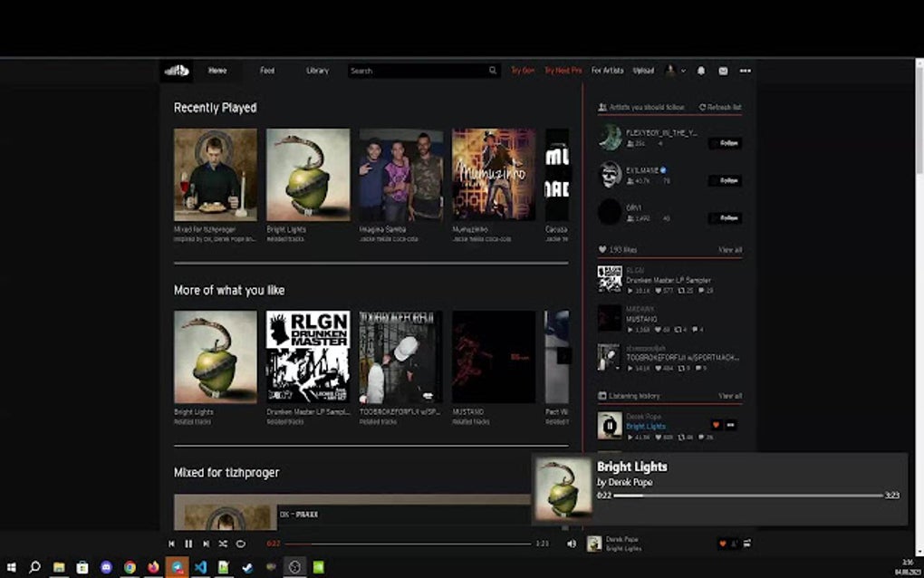924x578 pixels.
Task: Click the search magnifier icon
Action: pyautogui.click(x=492, y=70)
